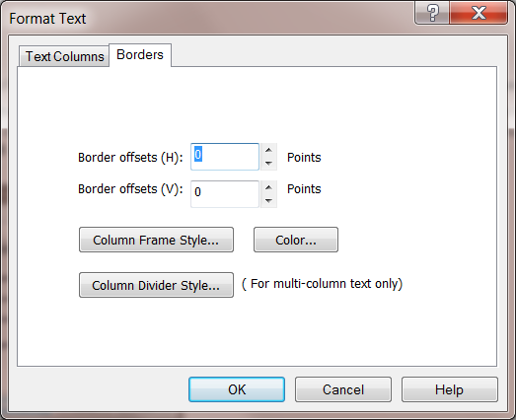
Task: Increase Border offsets (V) with up arrow
Action: (x=268, y=187)
